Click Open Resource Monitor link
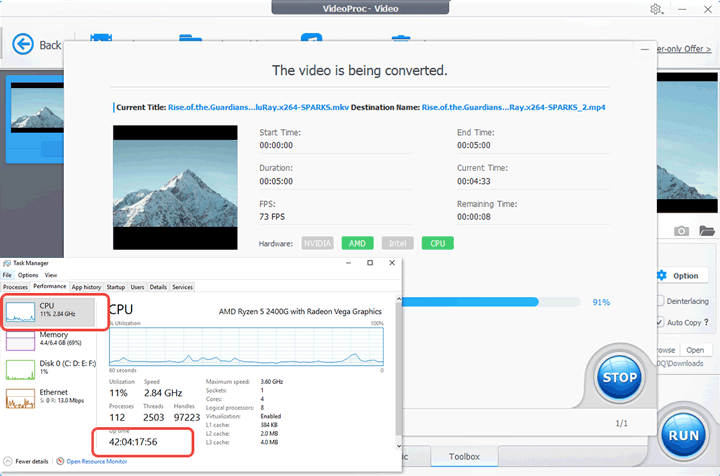This screenshot has height=476, width=720. tap(96, 461)
